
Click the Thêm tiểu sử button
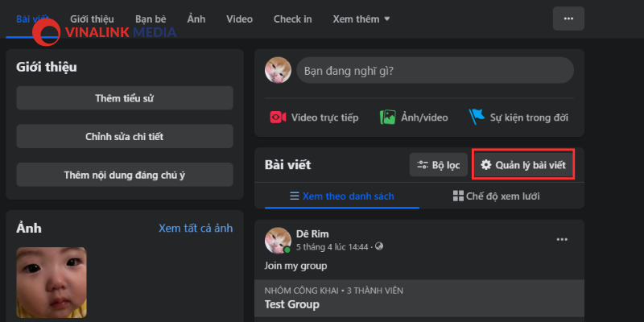click(125, 98)
